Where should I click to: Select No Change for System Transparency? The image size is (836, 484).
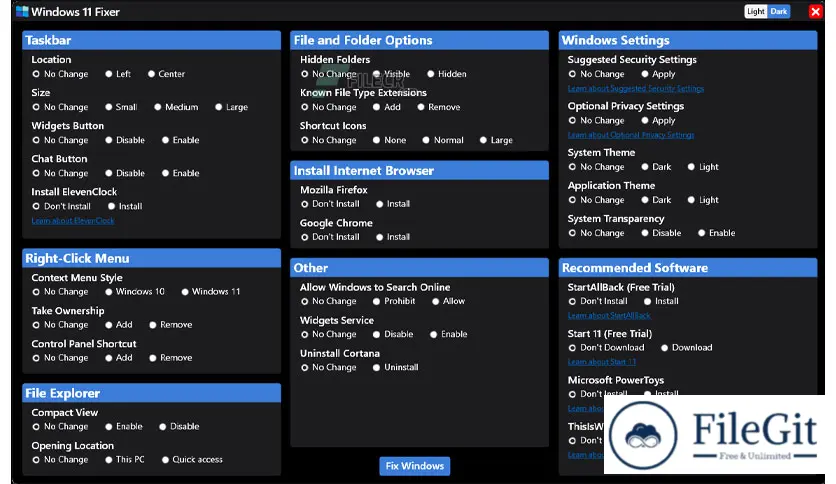(596, 233)
